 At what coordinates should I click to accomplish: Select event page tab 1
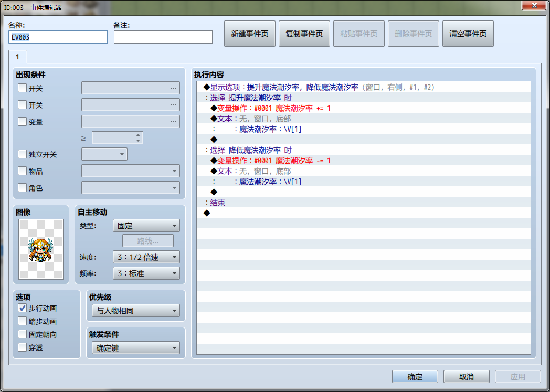[17, 57]
